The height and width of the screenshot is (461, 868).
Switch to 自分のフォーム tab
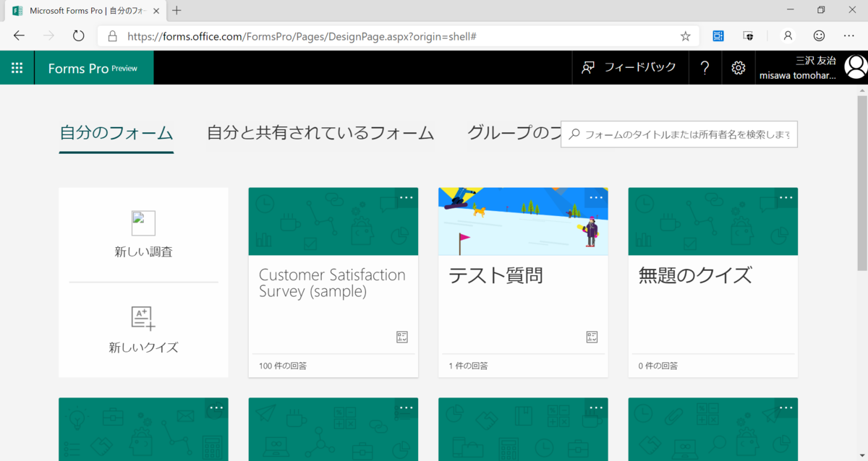pos(116,133)
